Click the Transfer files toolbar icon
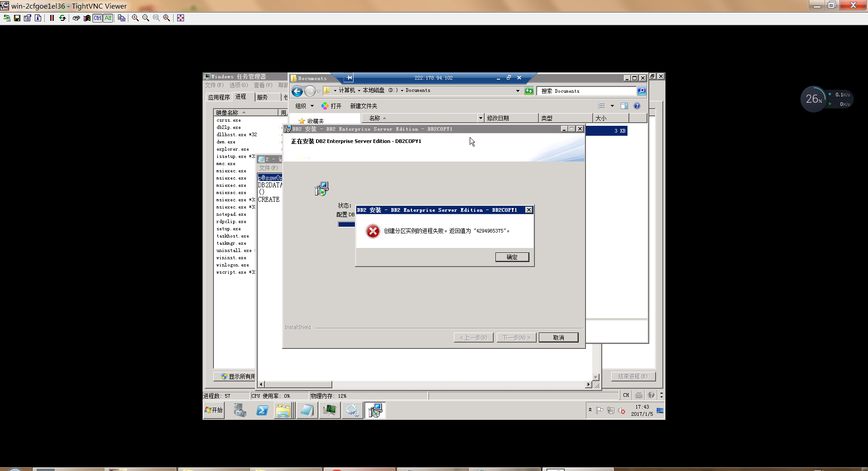Viewport: 868px width, 471px height. pos(122,18)
